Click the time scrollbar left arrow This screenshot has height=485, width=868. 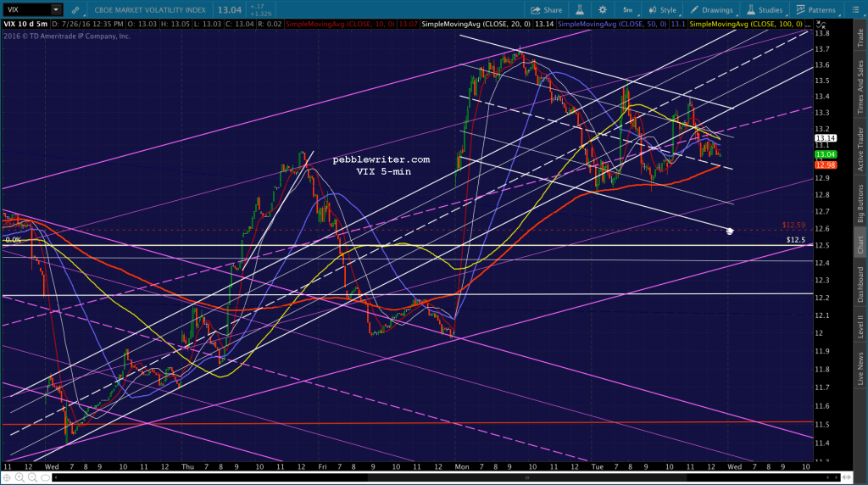pyautogui.click(x=56, y=477)
